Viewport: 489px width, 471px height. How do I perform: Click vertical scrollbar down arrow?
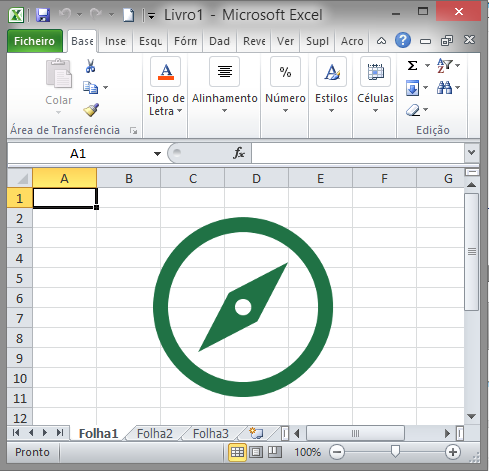471,417
